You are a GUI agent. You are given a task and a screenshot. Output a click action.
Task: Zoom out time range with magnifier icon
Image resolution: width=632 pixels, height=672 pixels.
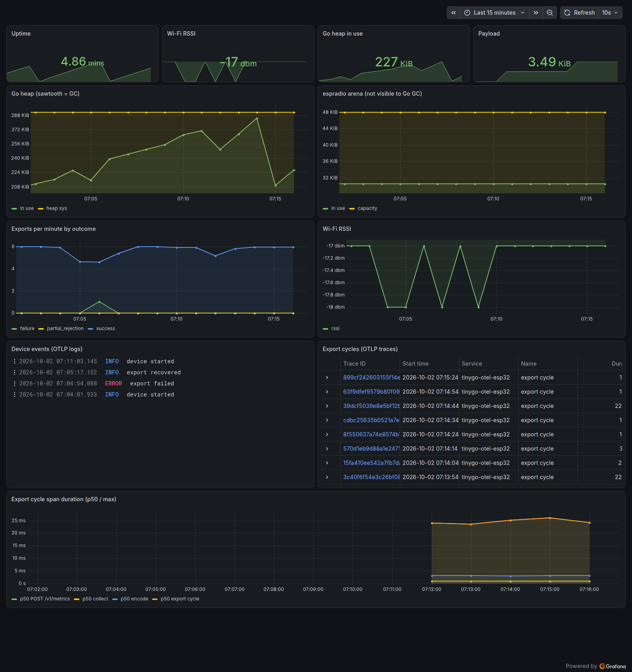click(550, 13)
